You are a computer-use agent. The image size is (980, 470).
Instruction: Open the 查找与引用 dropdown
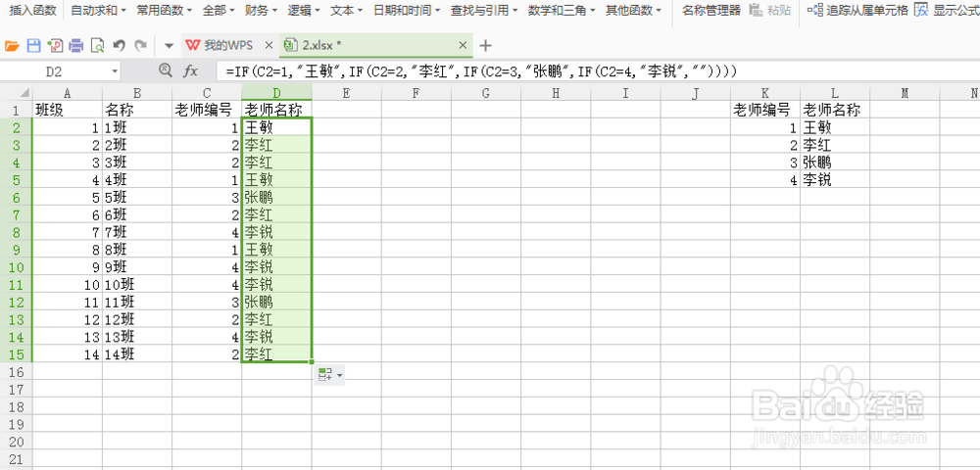[x=484, y=10]
